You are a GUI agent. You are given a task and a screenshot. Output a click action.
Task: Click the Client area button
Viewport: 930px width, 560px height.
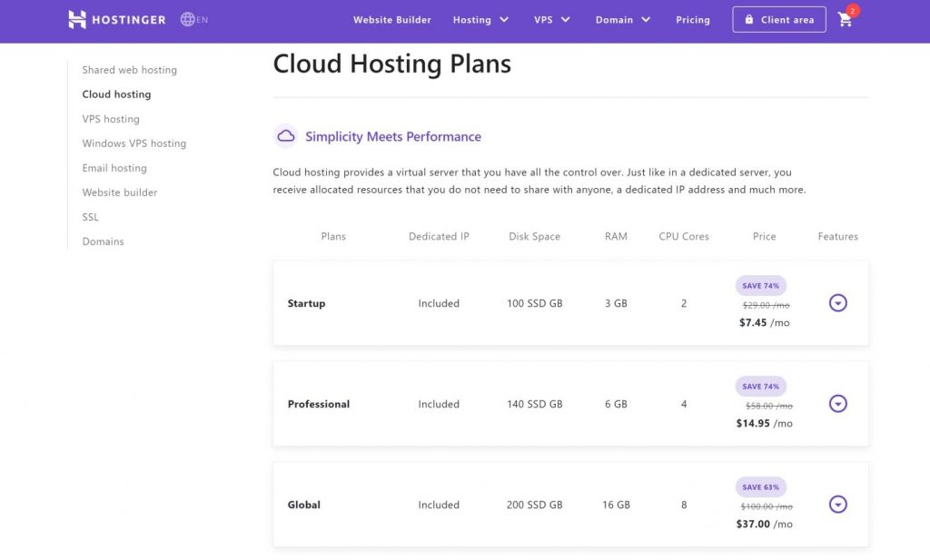click(x=778, y=20)
